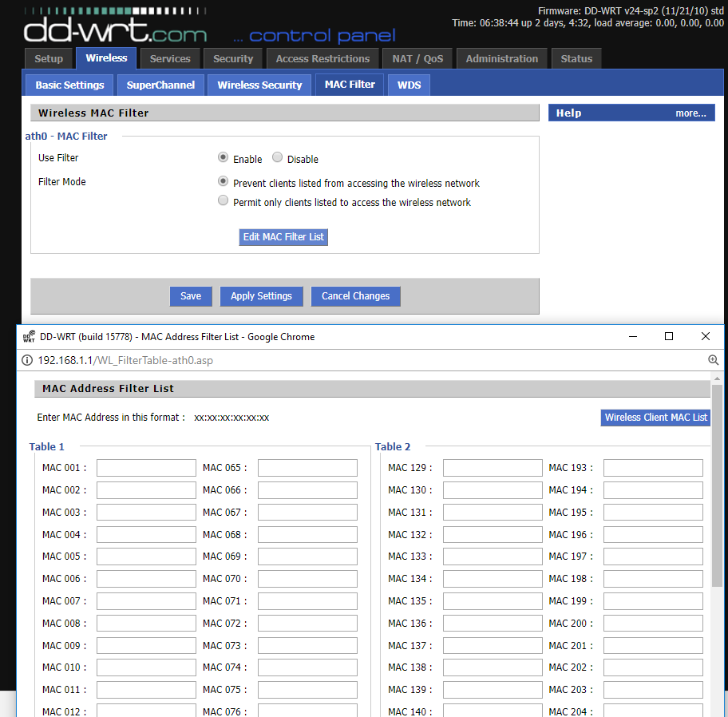This screenshot has width=728, height=717.
Task: Click the MAC 072 input field
Action: pyautogui.click(x=307, y=624)
